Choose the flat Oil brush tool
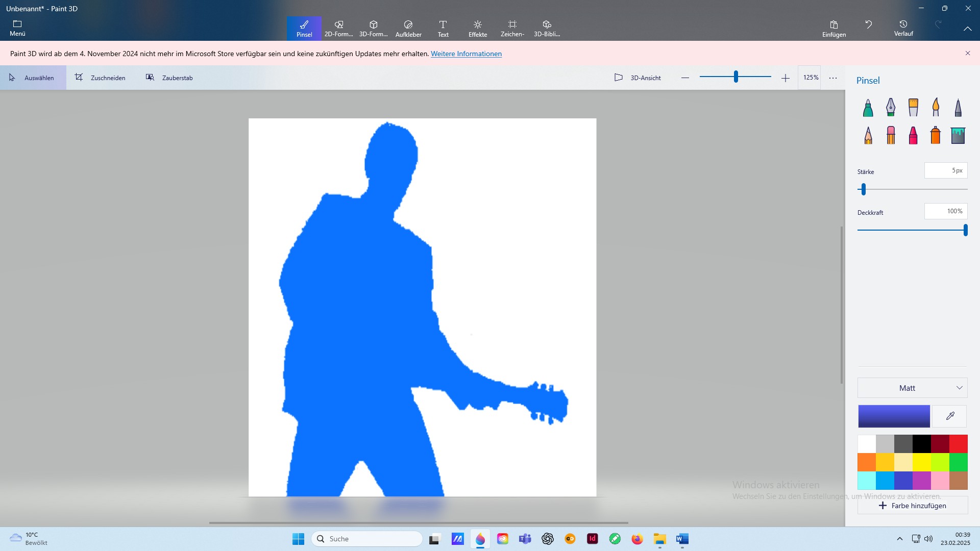The height and width of the screenshot is (551, 980). 913,108
